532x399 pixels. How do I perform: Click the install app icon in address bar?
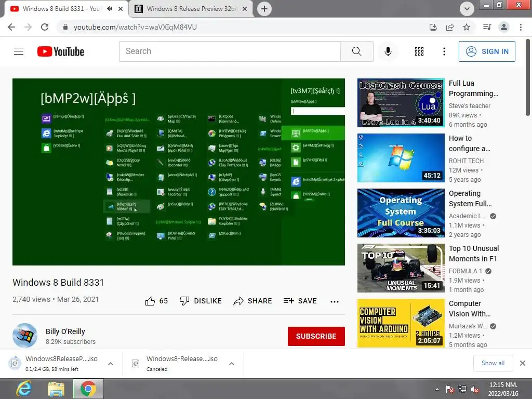tap(433, 27)
